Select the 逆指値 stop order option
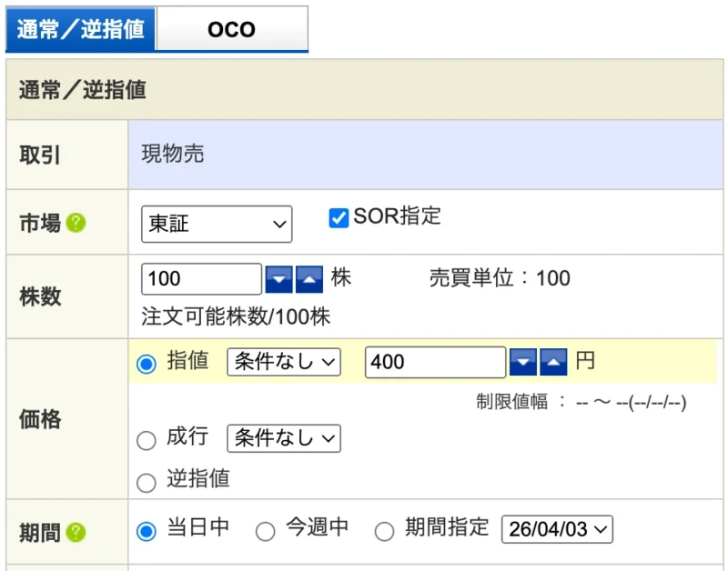The height and width of the screenshot is (571, 728). [x=147, y=473]
